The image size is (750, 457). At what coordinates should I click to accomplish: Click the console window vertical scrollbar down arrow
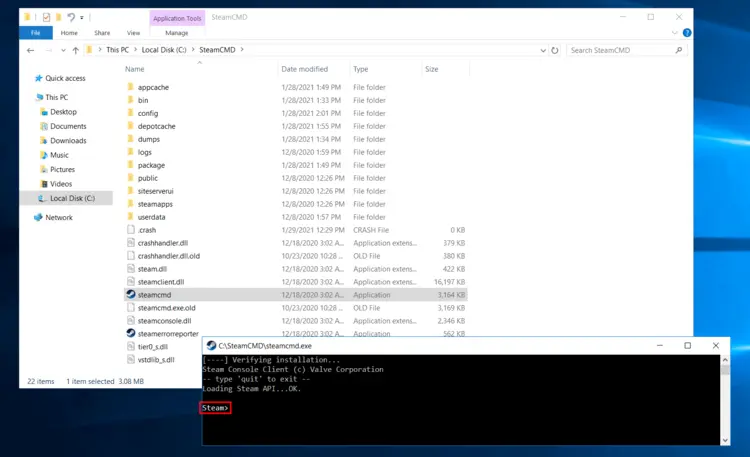click(x=725, y=439)
